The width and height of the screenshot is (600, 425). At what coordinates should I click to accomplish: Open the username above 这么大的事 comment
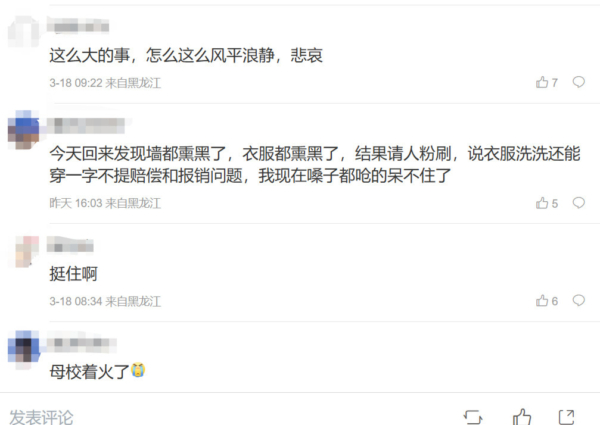coord(78,27)
